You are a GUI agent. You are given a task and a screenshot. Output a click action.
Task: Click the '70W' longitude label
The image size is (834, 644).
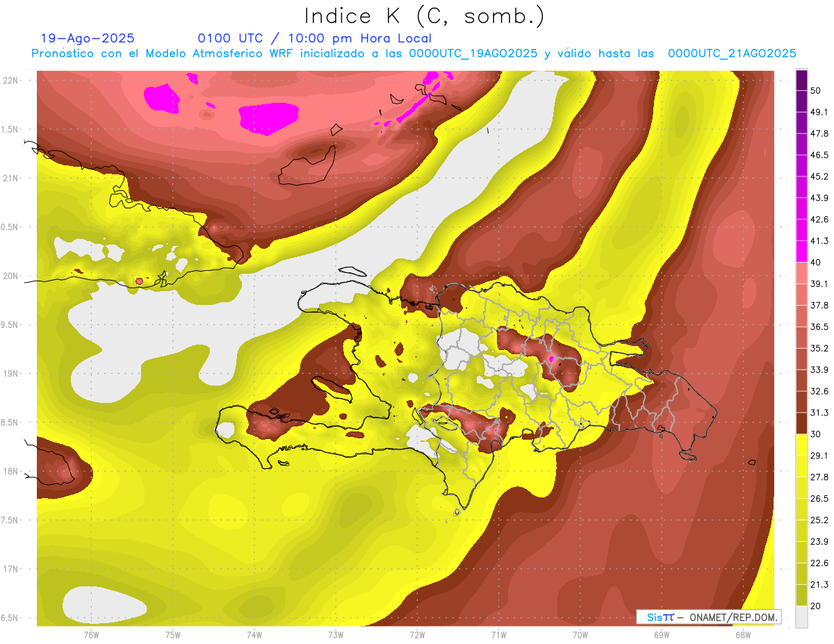click(x=580, y=635)
